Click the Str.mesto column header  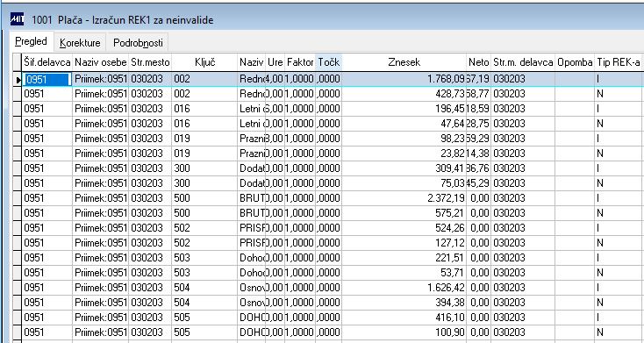150,62
